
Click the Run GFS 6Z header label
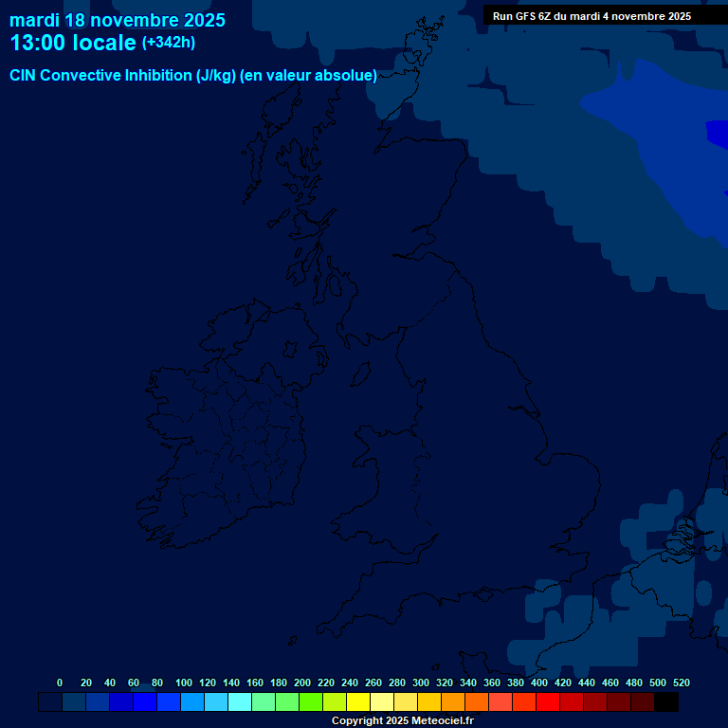tap(591, 16)
